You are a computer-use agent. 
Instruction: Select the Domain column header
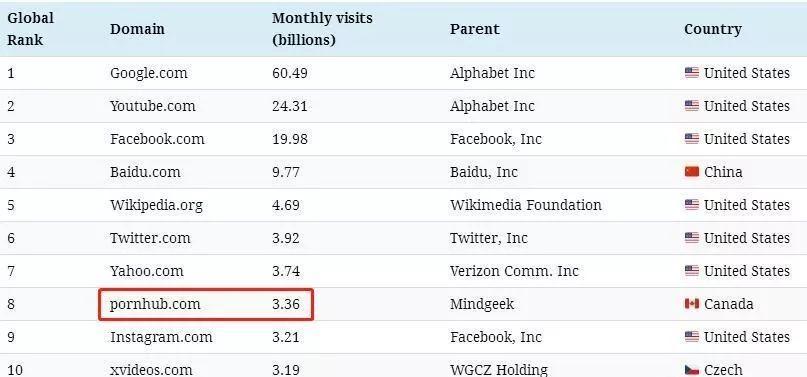click(137, 29)
